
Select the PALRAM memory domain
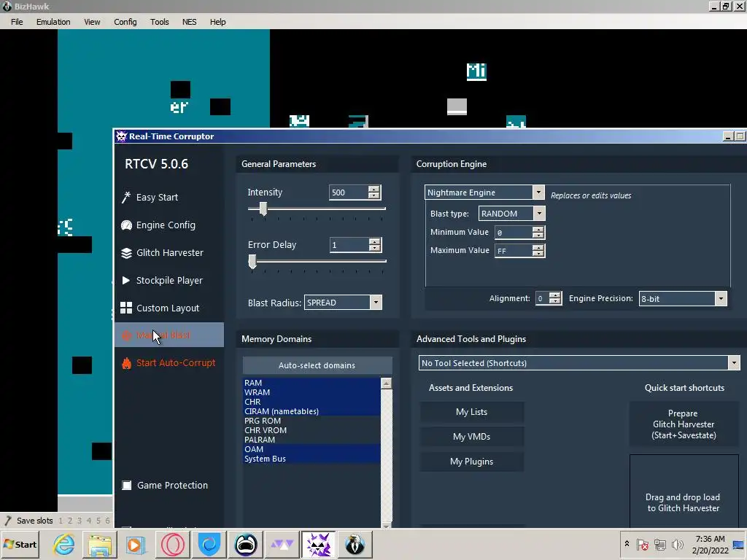click(x=311, y=440)
